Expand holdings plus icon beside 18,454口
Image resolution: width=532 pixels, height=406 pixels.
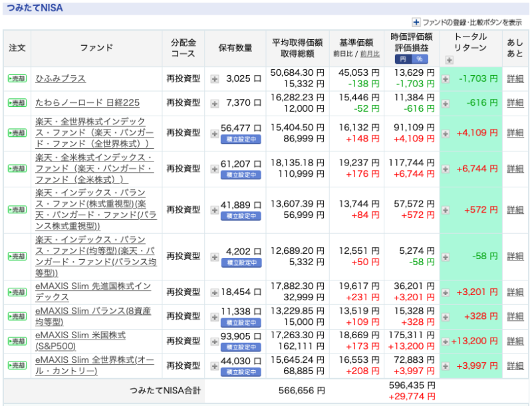[x=214, y=292]
